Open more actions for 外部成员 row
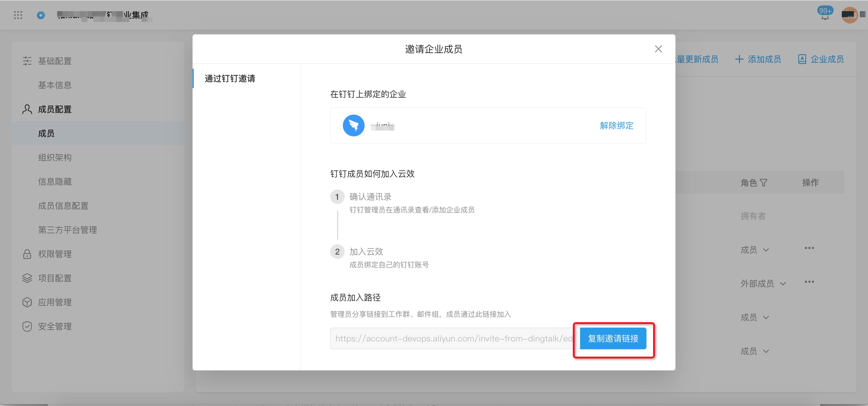Screen dimensions: 868x406 [809, 282]
